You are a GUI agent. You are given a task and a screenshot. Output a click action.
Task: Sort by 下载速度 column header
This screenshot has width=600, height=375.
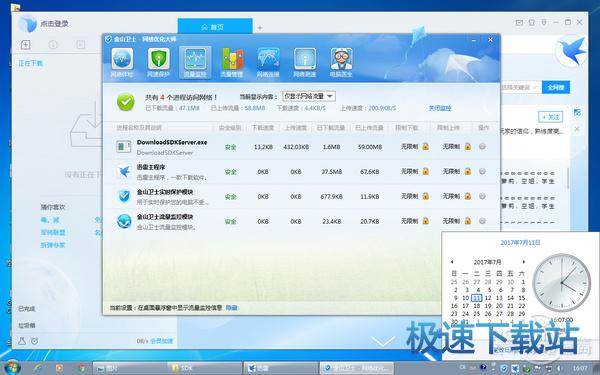coord(262,128)
